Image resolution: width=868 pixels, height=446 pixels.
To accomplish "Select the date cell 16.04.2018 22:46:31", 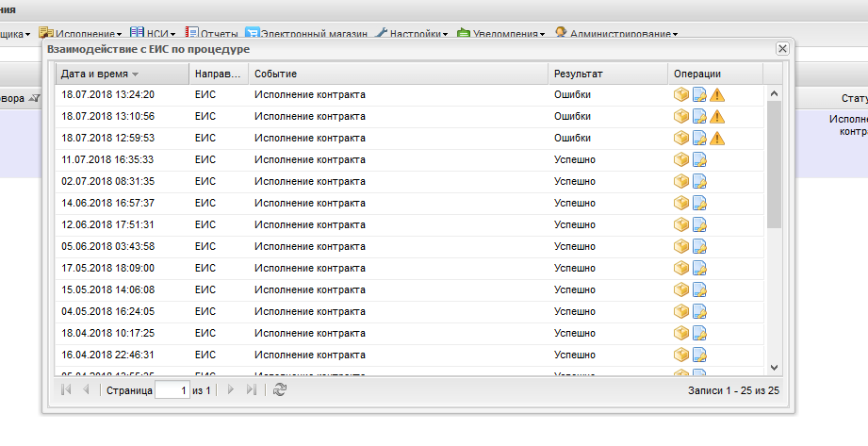I will tap(108, 355).
